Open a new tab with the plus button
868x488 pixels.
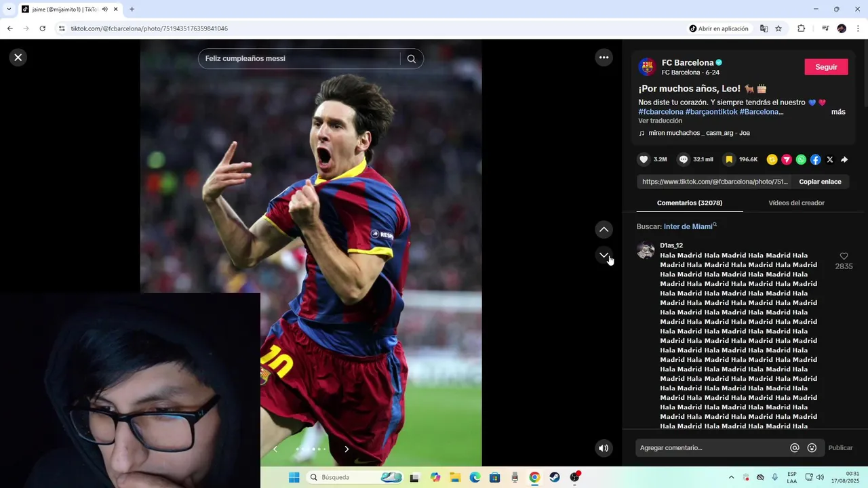(132, 9)
